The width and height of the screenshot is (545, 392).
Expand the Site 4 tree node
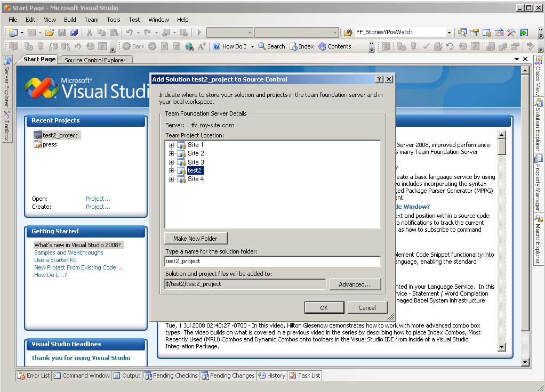click(x=171, y=179)
